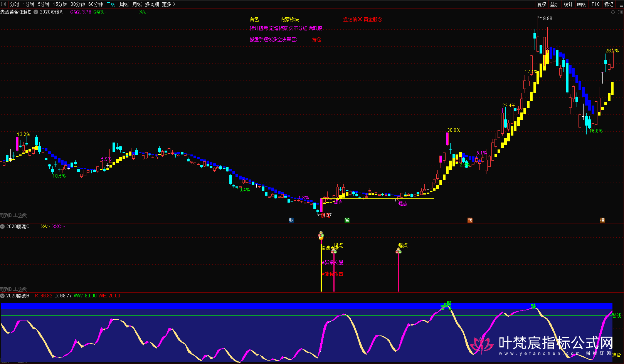The width and height of the screenshot is (624, 364).
Task: Open the 统计 statistics button
Action: [x=568, y=4]
